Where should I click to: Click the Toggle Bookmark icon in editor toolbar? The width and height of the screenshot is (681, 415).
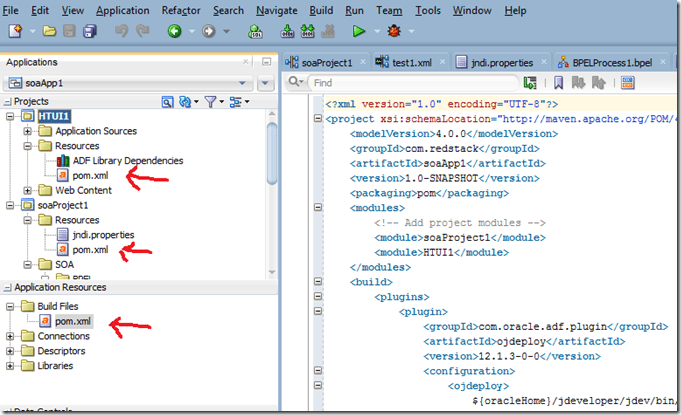[x=558, y=83]
